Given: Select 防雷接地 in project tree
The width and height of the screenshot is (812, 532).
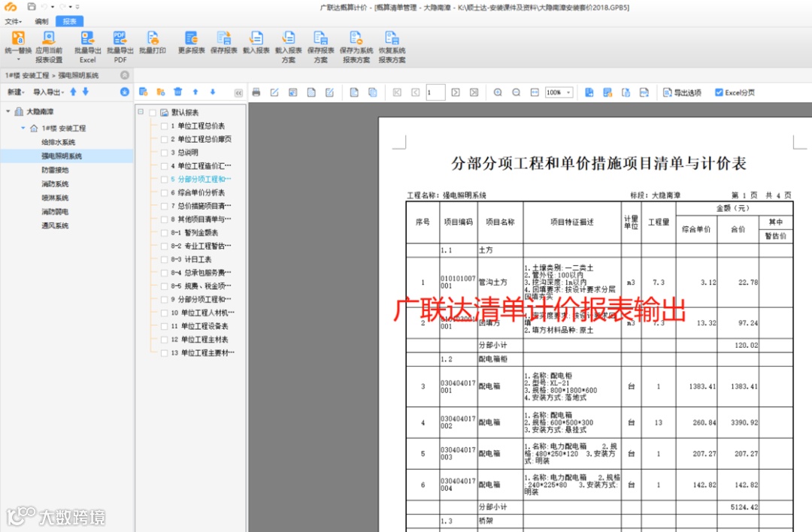Looking at the screenshot, I should tap(55, 170).
